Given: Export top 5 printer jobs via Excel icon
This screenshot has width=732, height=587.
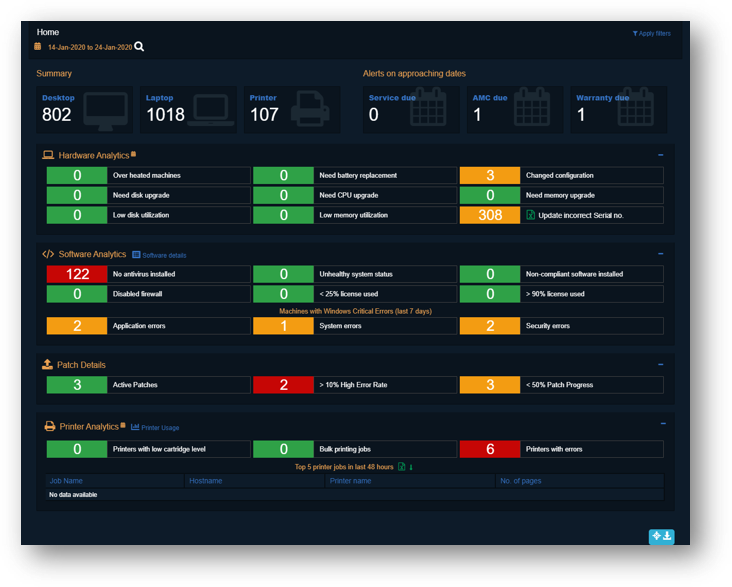Looking at the screenshot, I should (402, 467).
